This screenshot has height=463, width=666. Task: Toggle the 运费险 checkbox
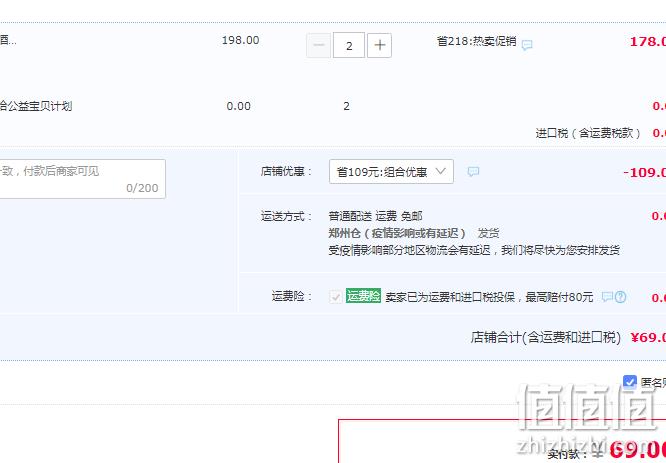click(336, 296)
